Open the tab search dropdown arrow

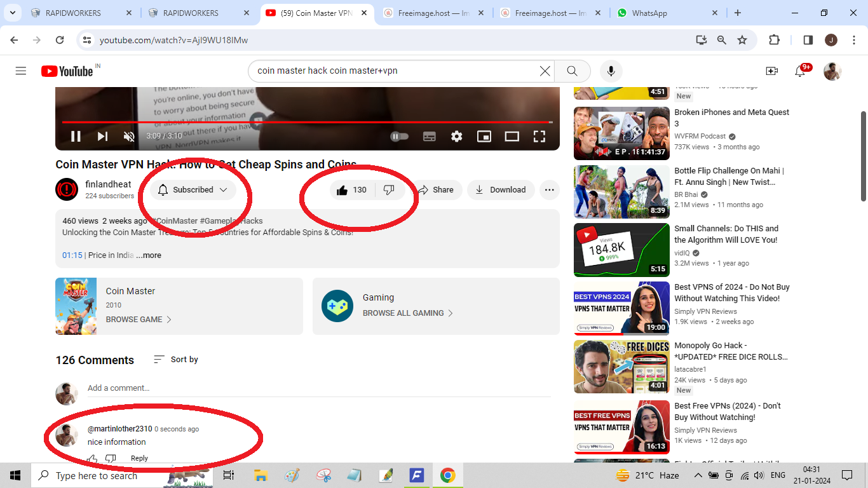tap(13, 13)
